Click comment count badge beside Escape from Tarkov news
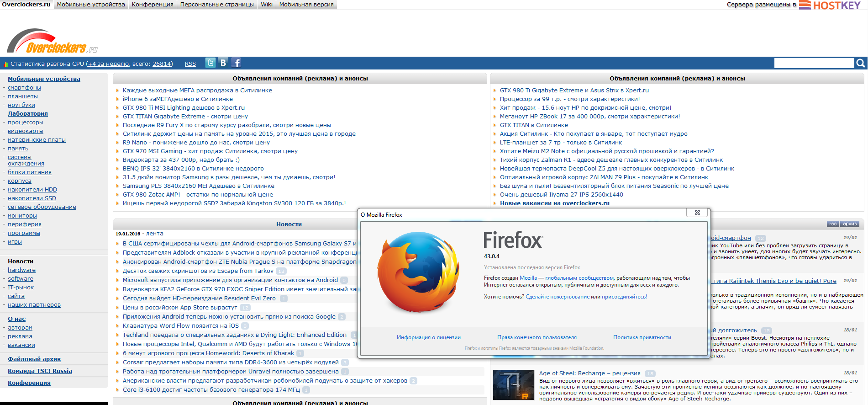Screen dimensions: 868x405 281,271
